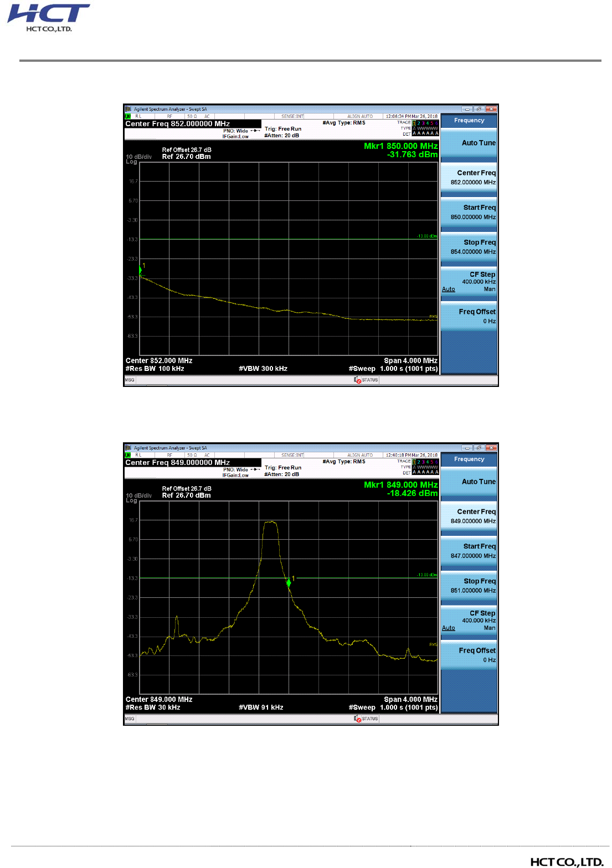
Task: Set CF Step to Man in 852 MHz analyzer
Action: [x=490, y=289]
